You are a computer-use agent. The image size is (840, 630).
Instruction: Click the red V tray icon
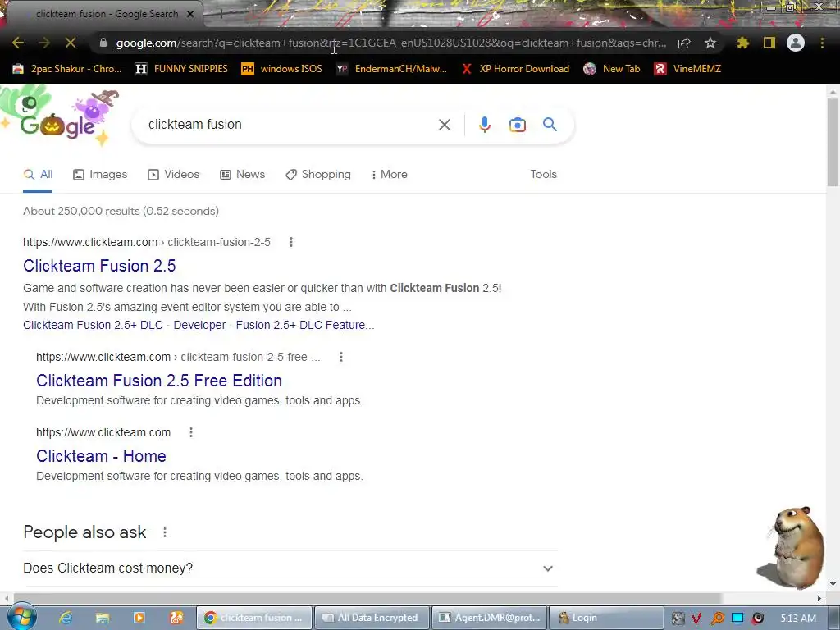click(x=696, y=619)
